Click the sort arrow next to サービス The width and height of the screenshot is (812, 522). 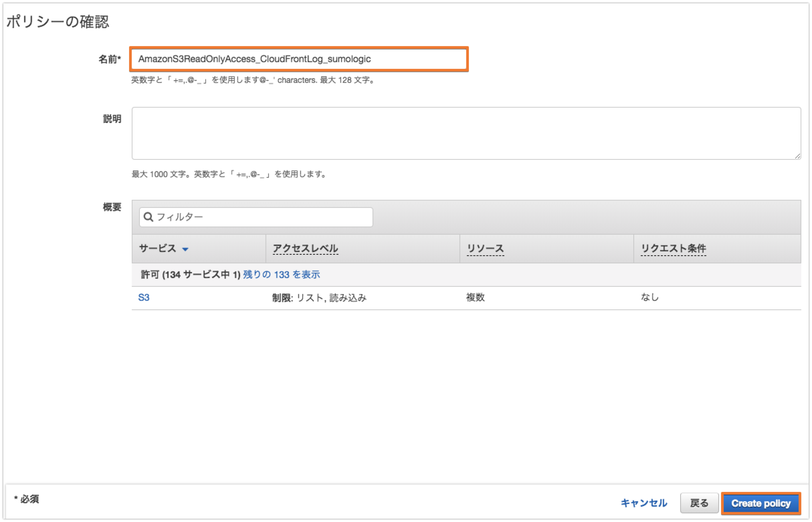185,249
